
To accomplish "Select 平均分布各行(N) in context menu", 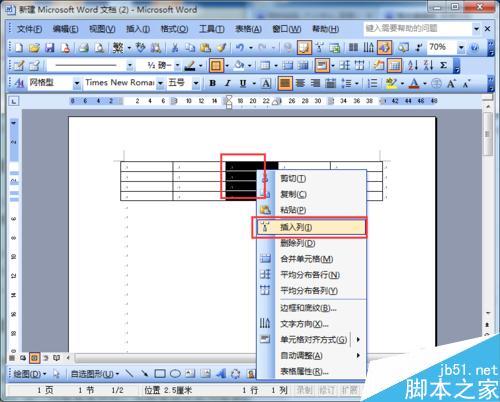I will (x=311, y=275).
